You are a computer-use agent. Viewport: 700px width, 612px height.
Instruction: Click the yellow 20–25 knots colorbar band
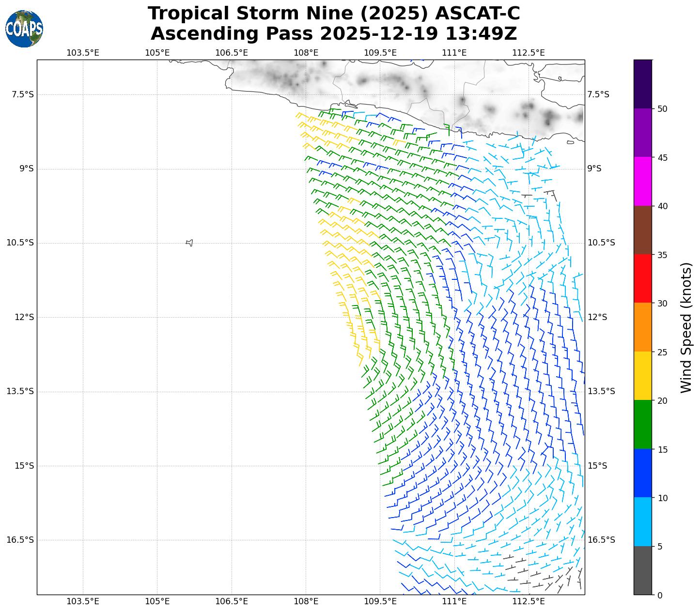(643, 376)
